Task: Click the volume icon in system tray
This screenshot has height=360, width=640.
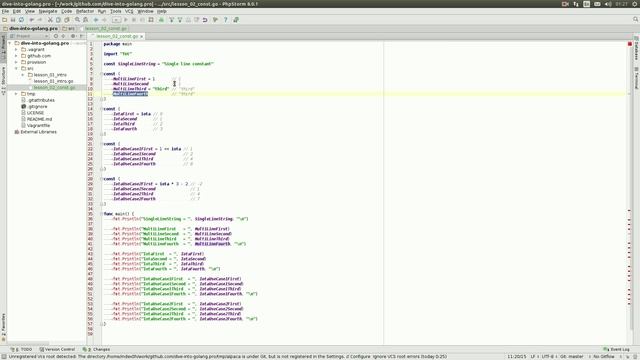Action: tap(608, 4)
